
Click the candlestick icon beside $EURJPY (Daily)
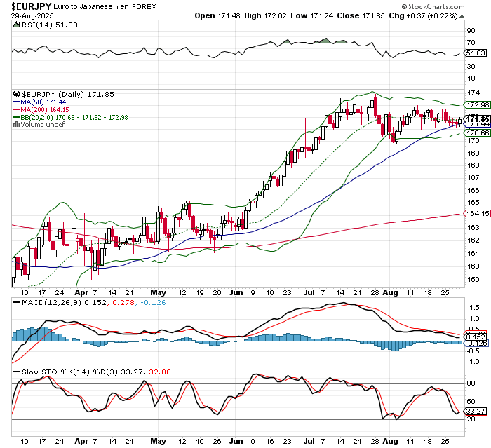17,93
